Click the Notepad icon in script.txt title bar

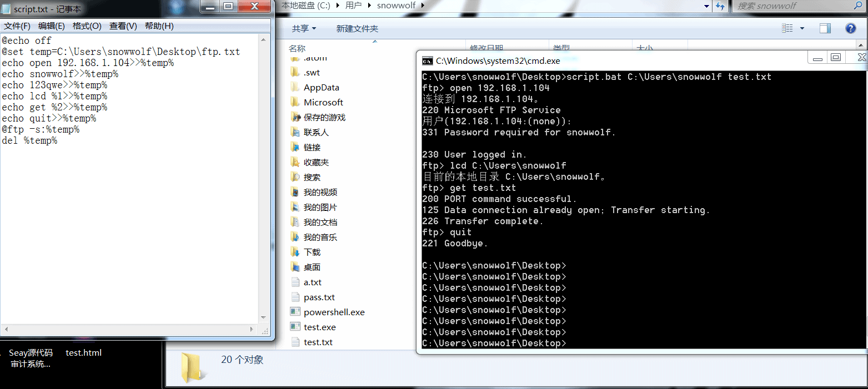click(x=6, y=9)
